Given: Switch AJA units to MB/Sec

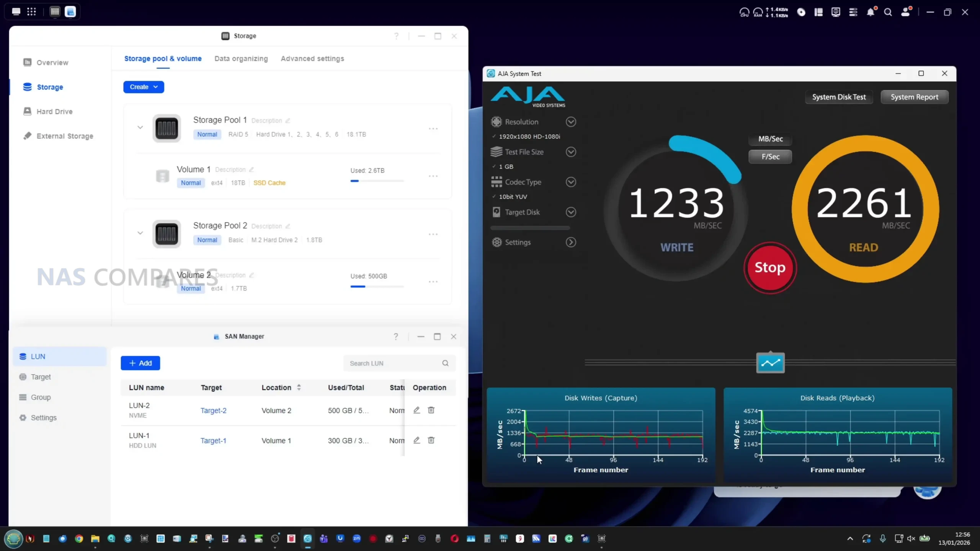Looking at the screenshot, I should (770, 139).
